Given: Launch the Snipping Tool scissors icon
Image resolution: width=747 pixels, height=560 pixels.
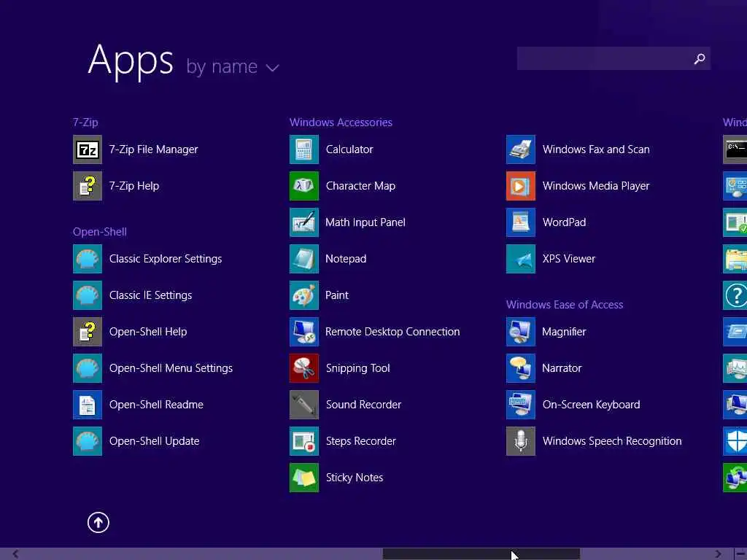Looking at the screenshot, I should [304, 368].
